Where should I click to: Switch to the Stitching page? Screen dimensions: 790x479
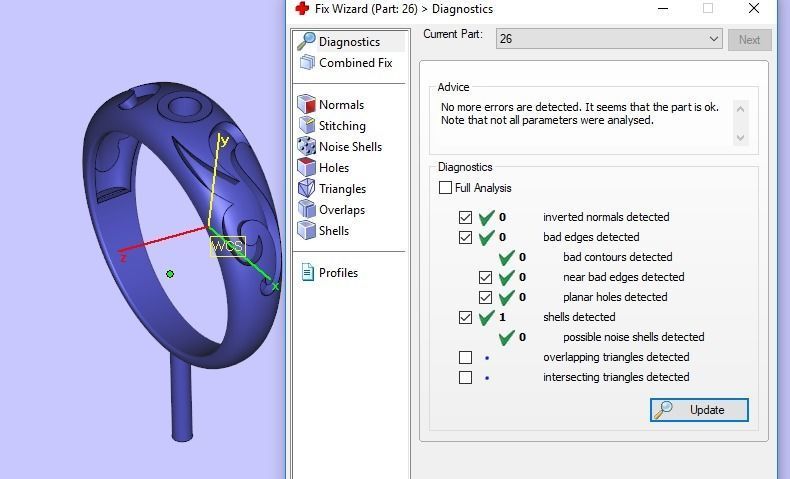coord(342,126)
